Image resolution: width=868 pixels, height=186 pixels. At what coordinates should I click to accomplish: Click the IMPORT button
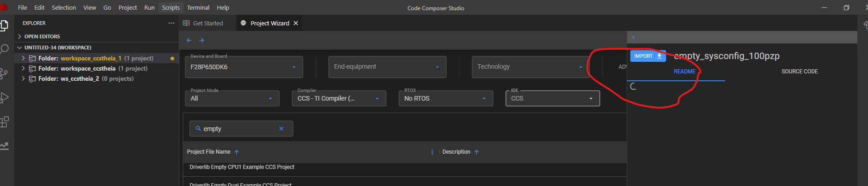tap(648, 56)
